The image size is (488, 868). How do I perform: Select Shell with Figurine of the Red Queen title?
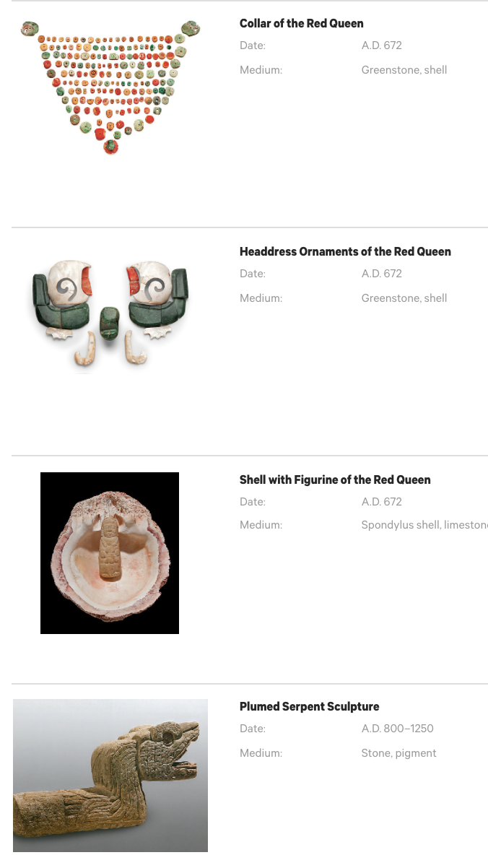click(x=335, y=480)
